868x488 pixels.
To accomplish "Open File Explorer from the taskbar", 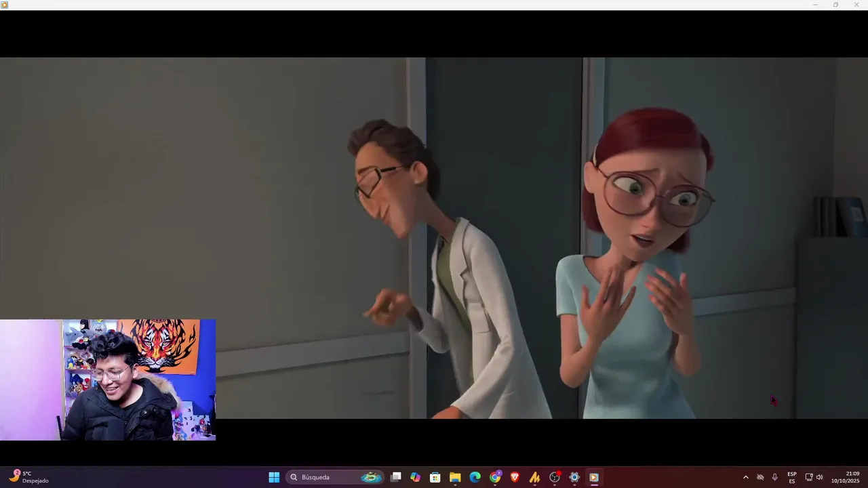I will point(455,477).
